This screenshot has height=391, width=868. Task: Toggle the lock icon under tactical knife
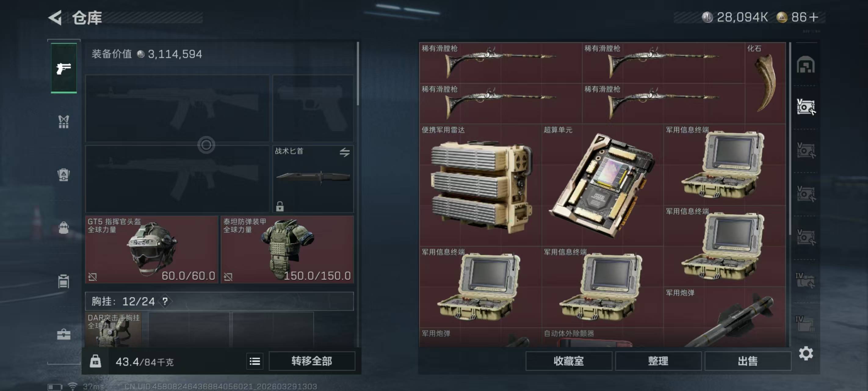click(280, 206)
